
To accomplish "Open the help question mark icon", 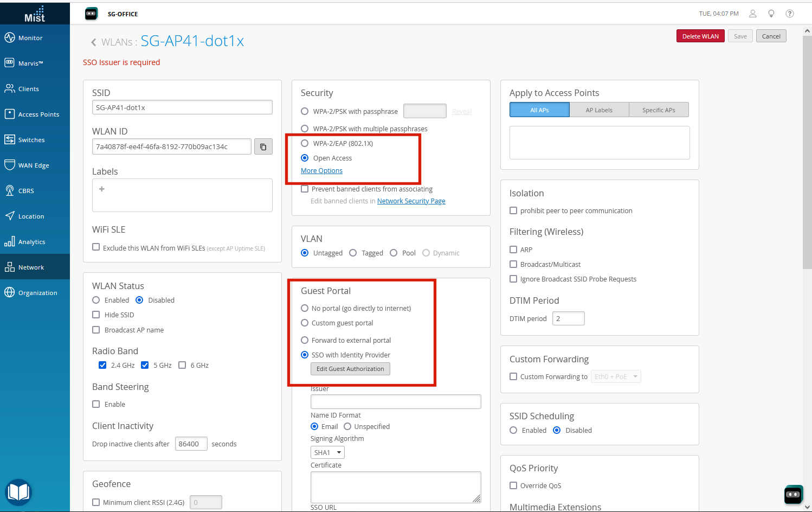I will pyautogui.click(x=790, y=14).
